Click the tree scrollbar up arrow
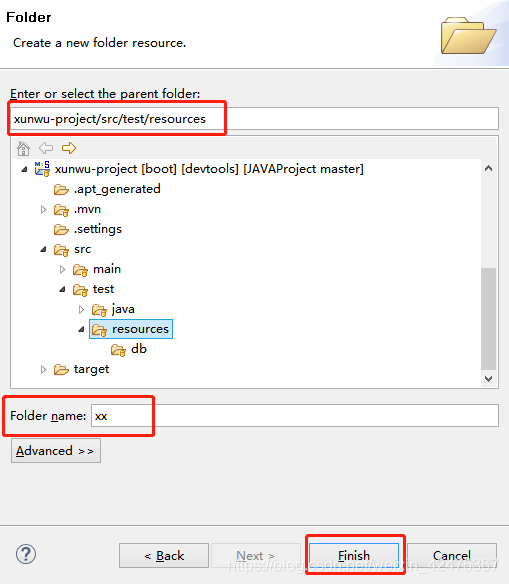Viewport: 509px width, 584px height. coord(489,169)
